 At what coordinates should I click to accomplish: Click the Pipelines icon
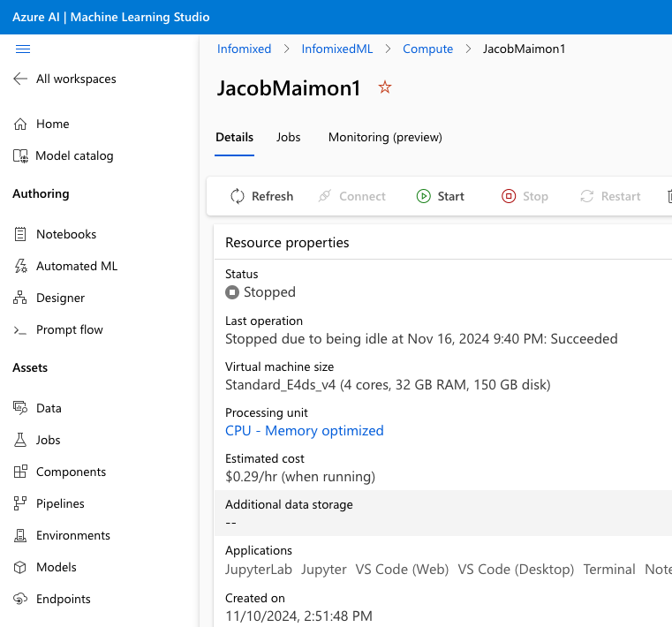20,503
